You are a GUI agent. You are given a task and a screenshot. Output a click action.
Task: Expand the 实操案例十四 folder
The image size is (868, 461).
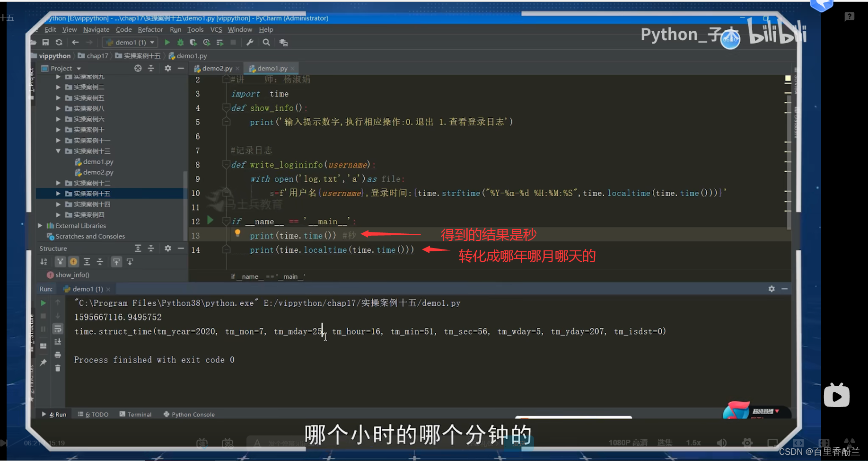tap(58, 204)
